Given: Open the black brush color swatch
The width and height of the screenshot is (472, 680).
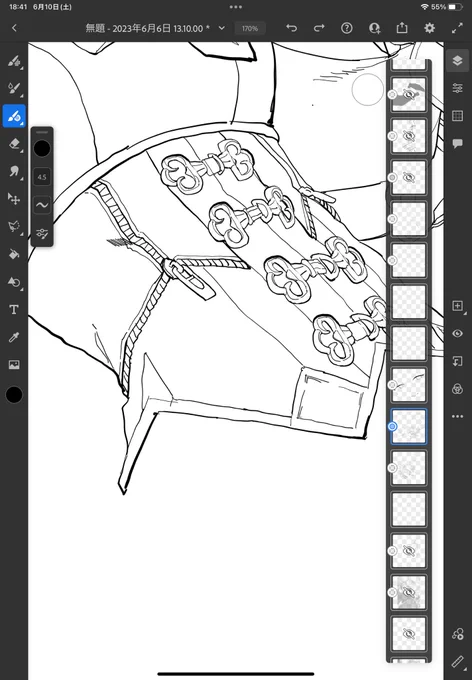Looking at the screenshot, I should coord(42,149).
